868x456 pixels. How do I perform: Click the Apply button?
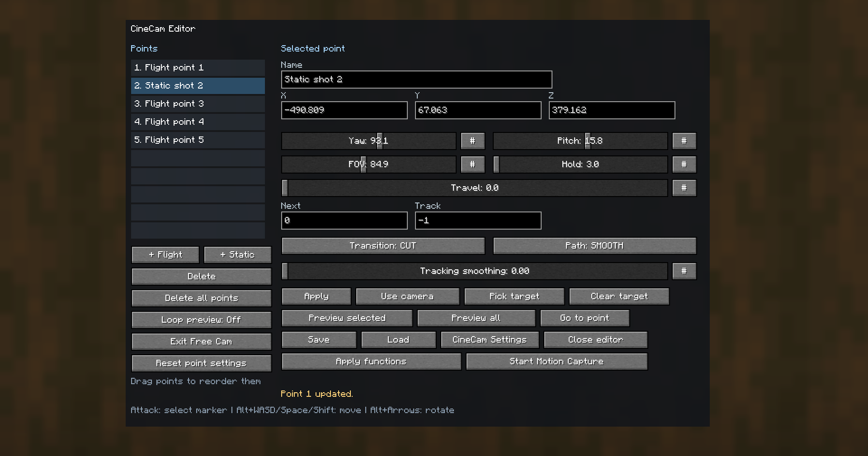point(316,296)
